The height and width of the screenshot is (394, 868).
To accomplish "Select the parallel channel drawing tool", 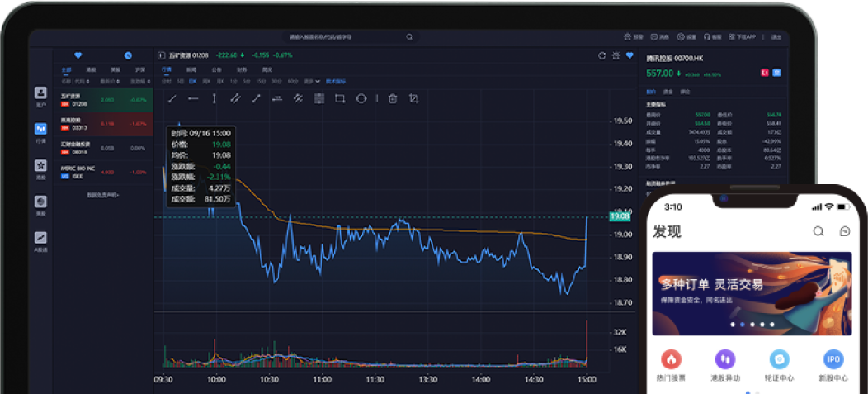I will [x=235, y=98].
